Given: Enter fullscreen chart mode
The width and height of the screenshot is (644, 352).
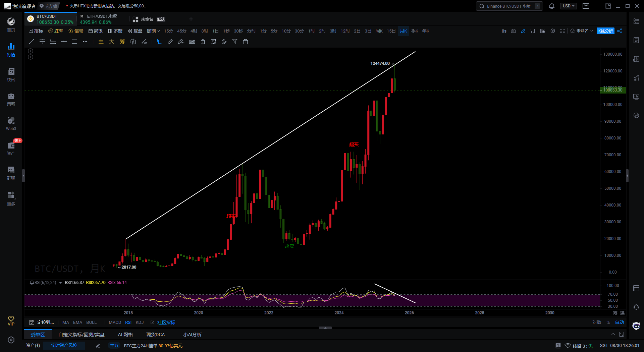Looking at the screenshot, I should point(562,31).
